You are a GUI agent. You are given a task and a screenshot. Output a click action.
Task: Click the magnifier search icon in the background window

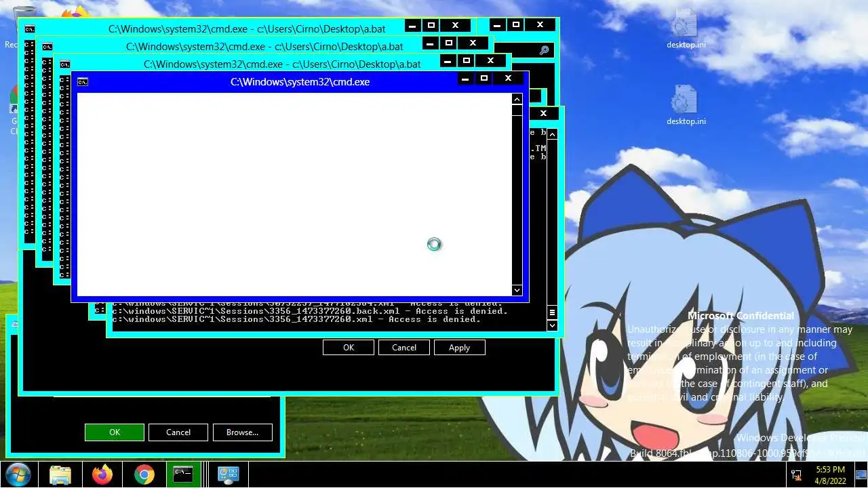544,50
